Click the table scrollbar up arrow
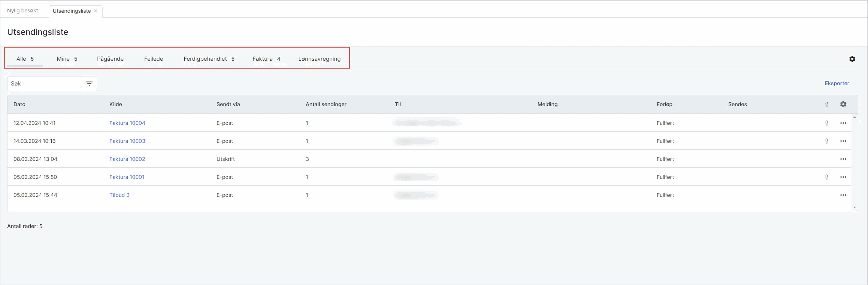868x285 pixels. 855,117
